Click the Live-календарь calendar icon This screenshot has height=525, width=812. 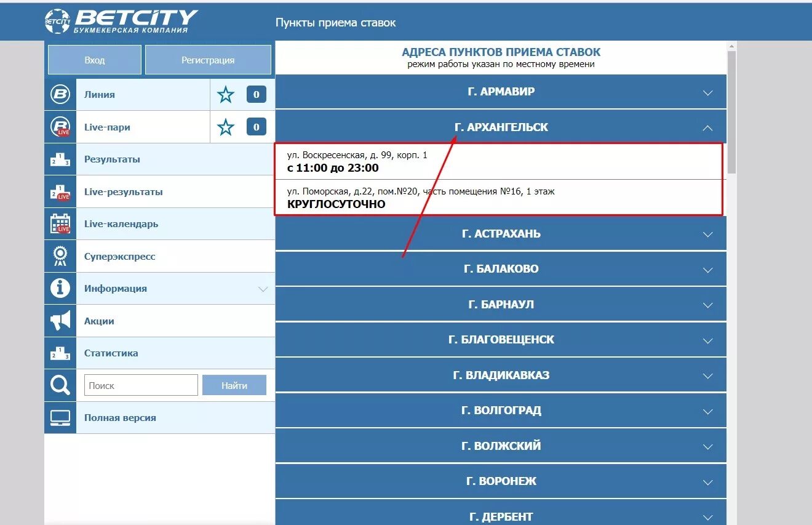click(60, 224)
